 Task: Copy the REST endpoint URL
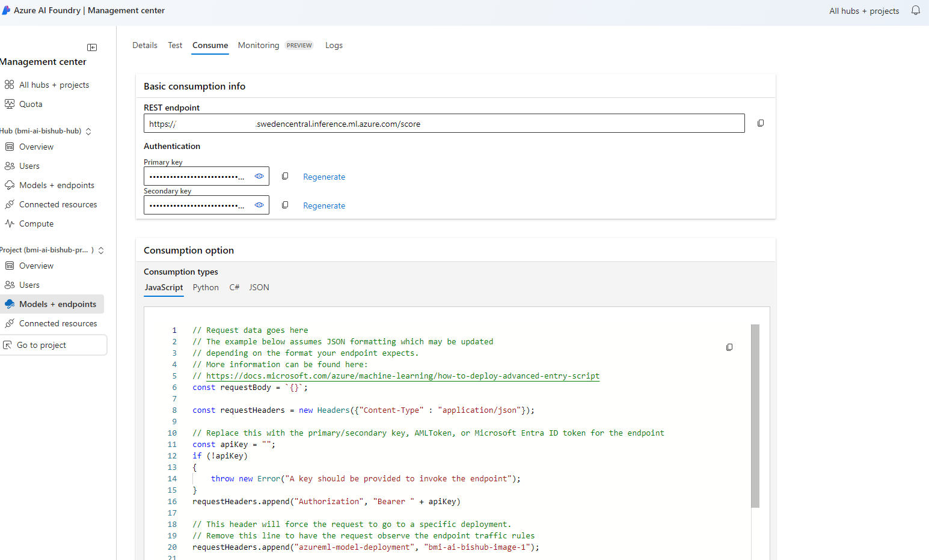point(761,123)
